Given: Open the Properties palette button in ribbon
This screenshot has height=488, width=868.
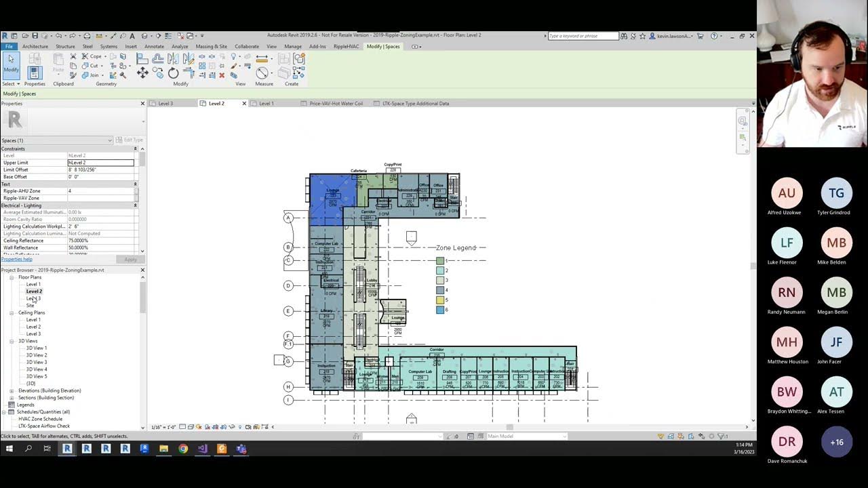Looking at the screenshot, I should (x=35, y=73).
